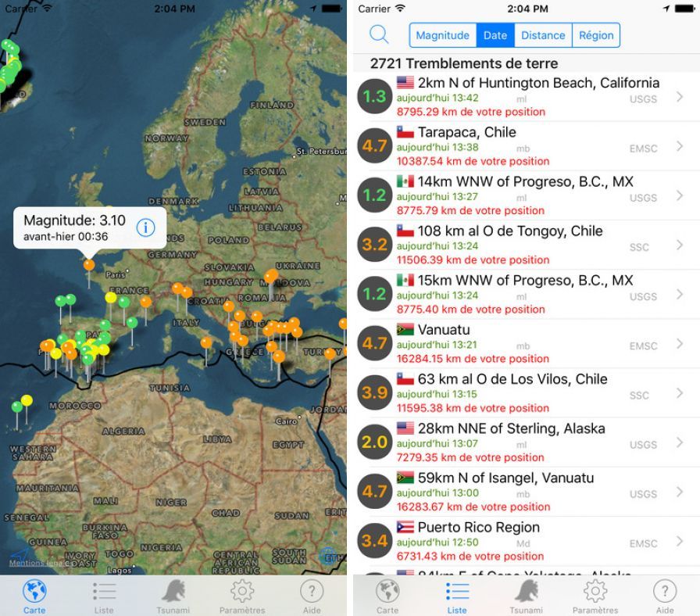This screenshot has width=700, height=616.
Task: Tap the 3.4 magnitude badge for Puerto Rico
Action: tap(375, 541)
